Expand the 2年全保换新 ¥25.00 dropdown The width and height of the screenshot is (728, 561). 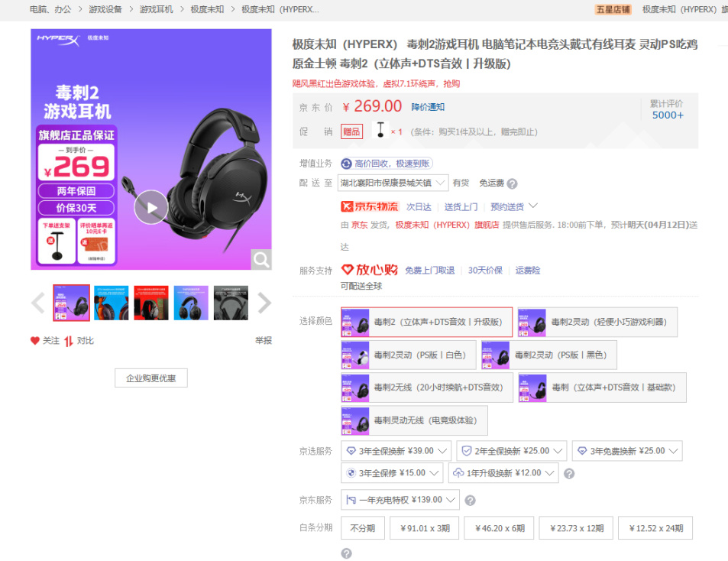coord(512,450)
